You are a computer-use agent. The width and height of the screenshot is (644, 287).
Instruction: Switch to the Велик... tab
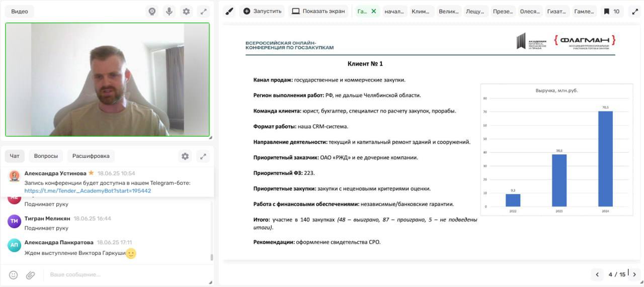448,11
